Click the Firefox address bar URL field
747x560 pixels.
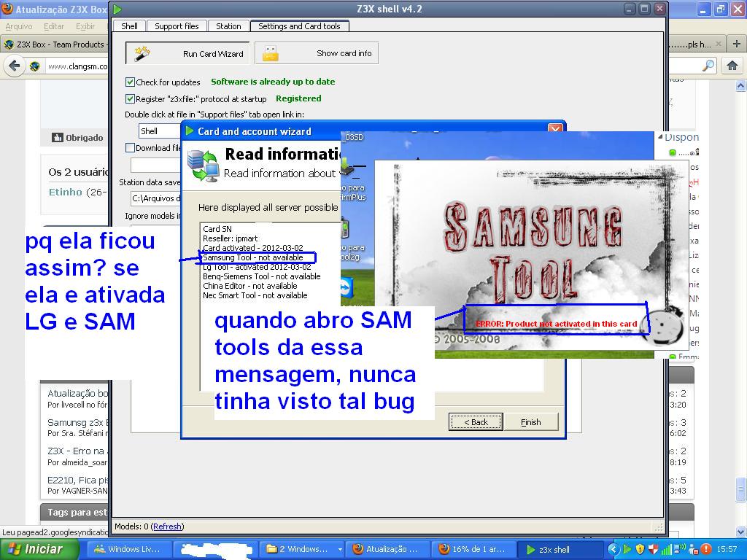coord(77,66)
